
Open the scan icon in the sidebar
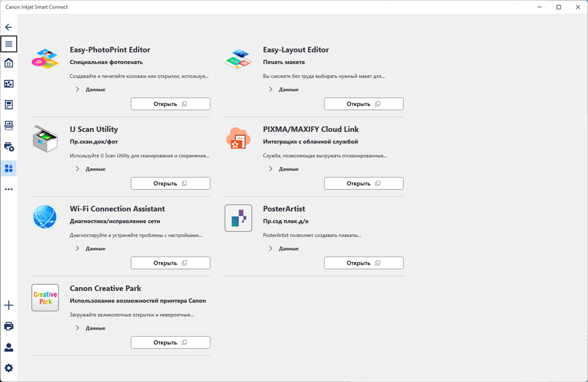pos(9,126)
